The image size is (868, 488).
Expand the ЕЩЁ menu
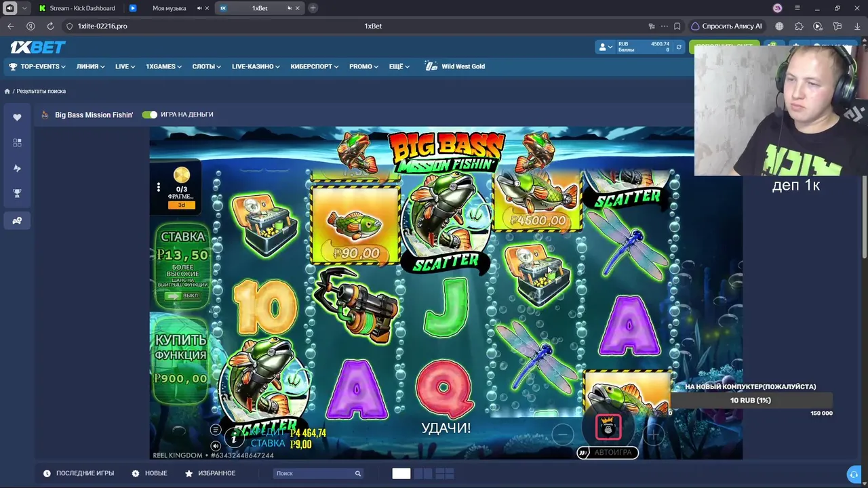tap(400, 66)
